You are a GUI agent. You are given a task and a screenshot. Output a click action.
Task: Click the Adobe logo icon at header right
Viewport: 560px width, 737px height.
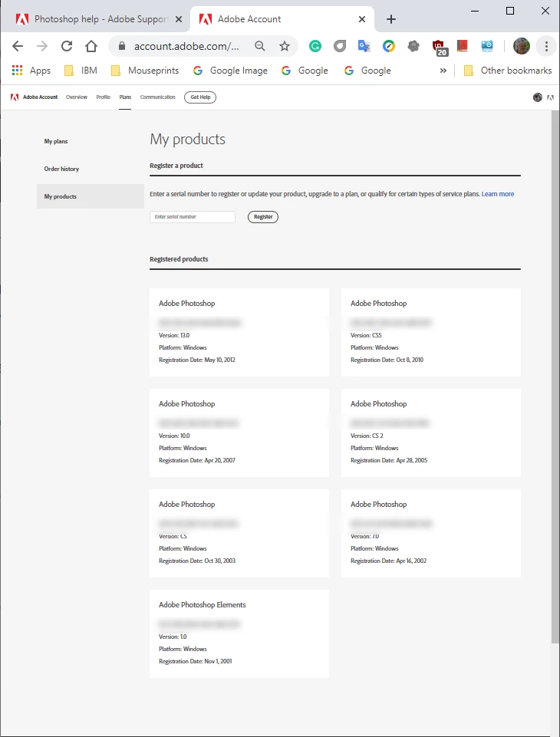(x=550, y=97)
